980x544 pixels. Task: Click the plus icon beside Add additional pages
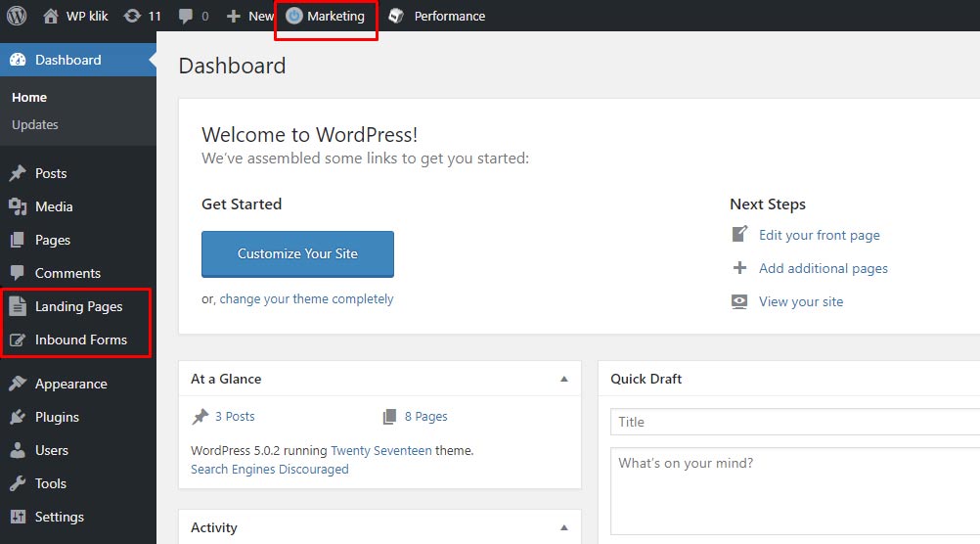739,268
